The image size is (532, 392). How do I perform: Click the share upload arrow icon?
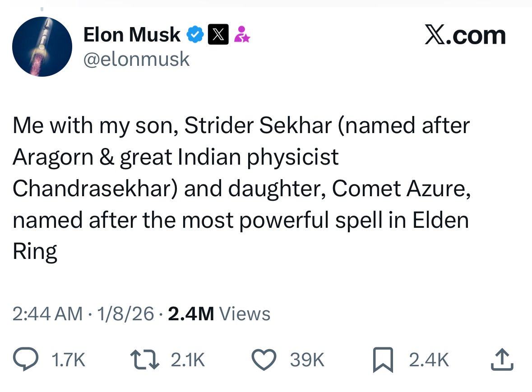(x=503, y=360)
